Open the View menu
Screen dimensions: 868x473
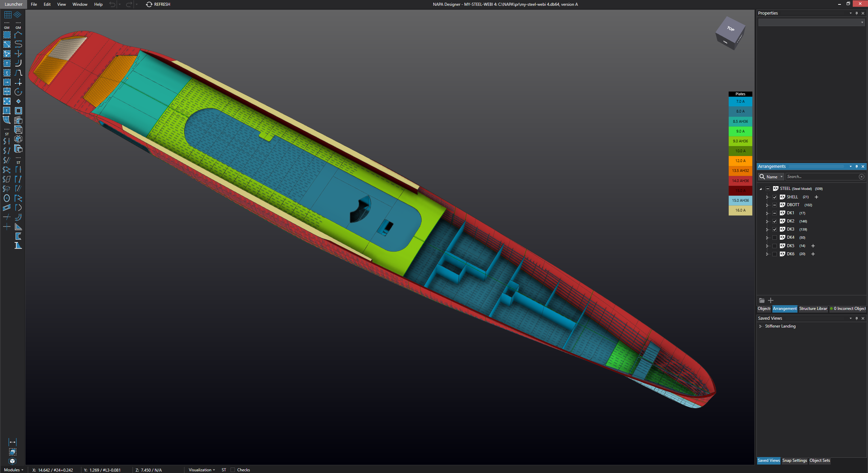click(x=61, y=4)
